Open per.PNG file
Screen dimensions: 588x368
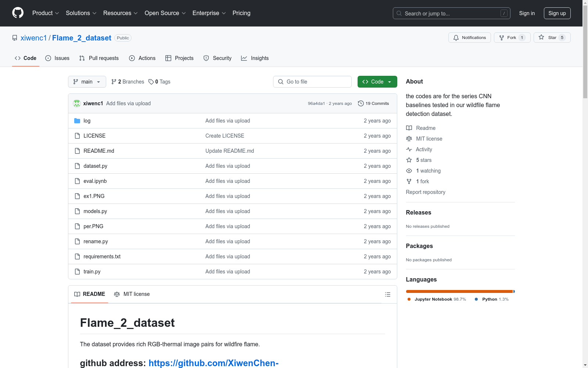(x=93, y=226)
